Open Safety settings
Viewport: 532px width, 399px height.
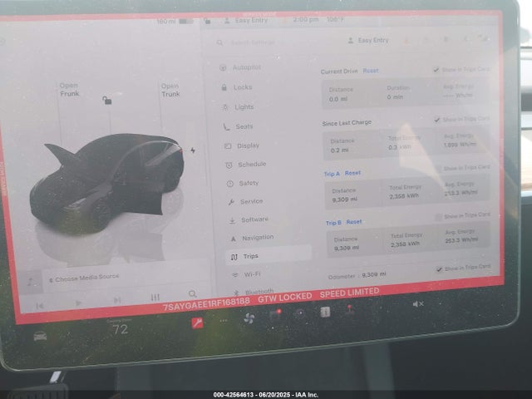243,183
